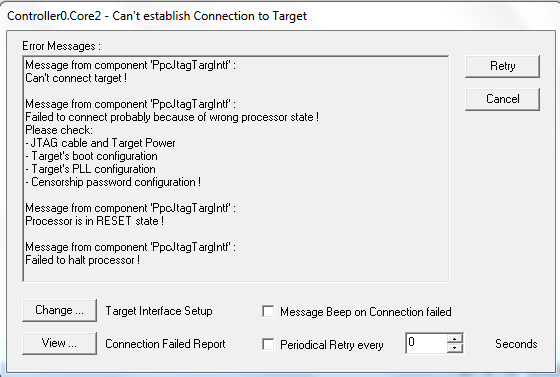
Task: Focus the retry seconds input field
Action: point(426,343)
